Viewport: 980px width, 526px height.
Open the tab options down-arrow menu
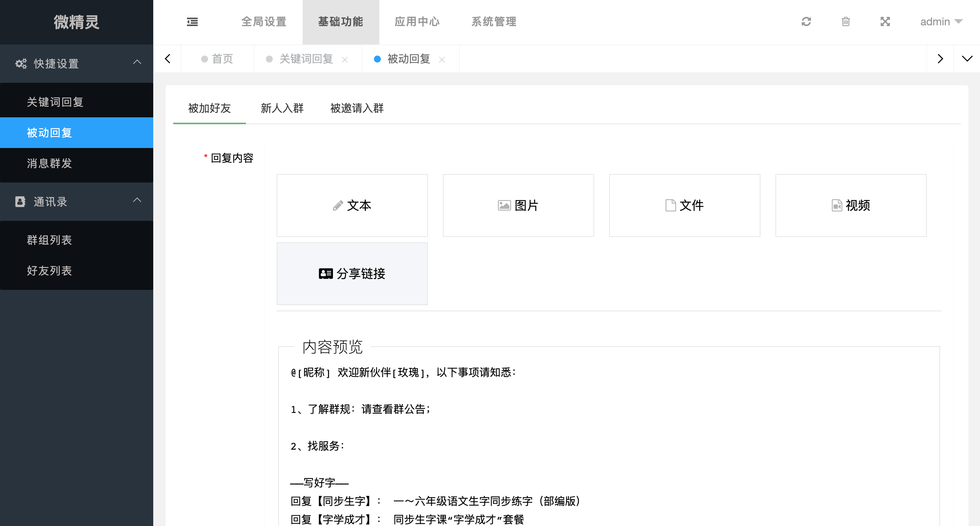tap(967, 59)
